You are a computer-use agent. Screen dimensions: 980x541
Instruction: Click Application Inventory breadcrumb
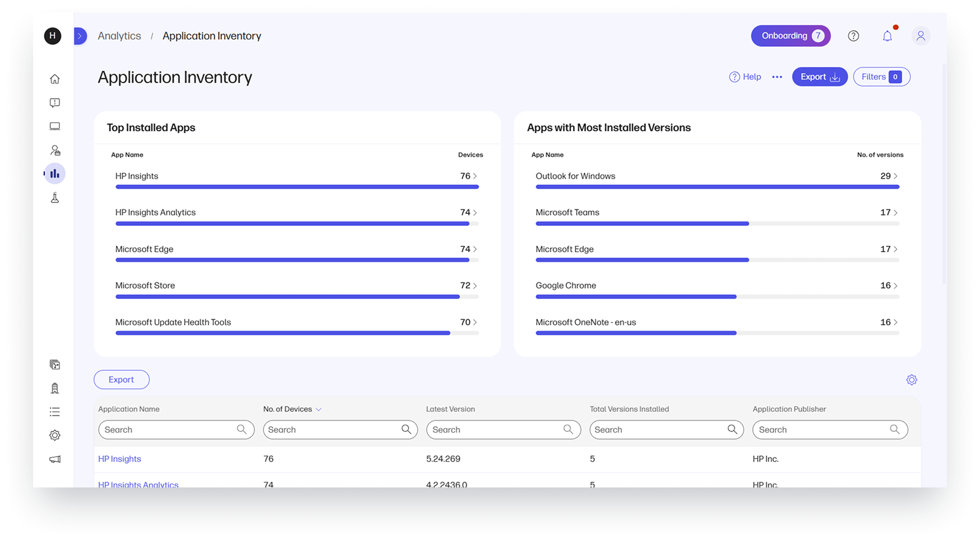tap(212, 36)
